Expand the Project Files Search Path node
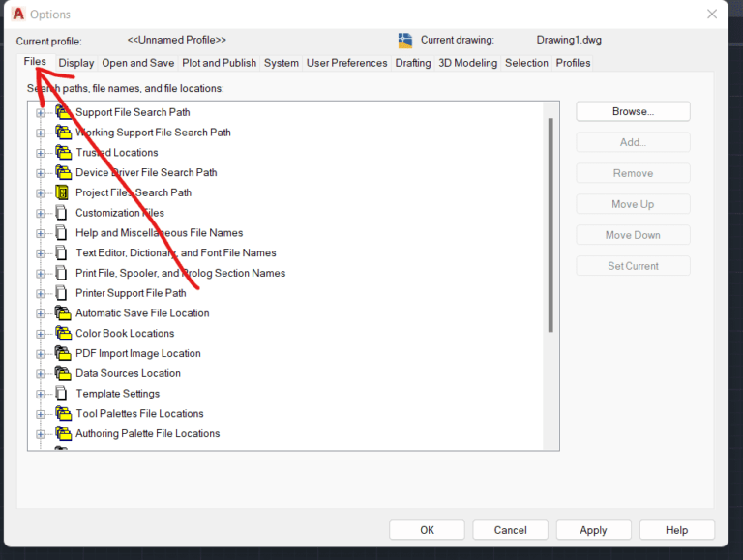Image resolution: width=743 pixels, height=560 pixels. pyautogui.click(x=41, y=193)
